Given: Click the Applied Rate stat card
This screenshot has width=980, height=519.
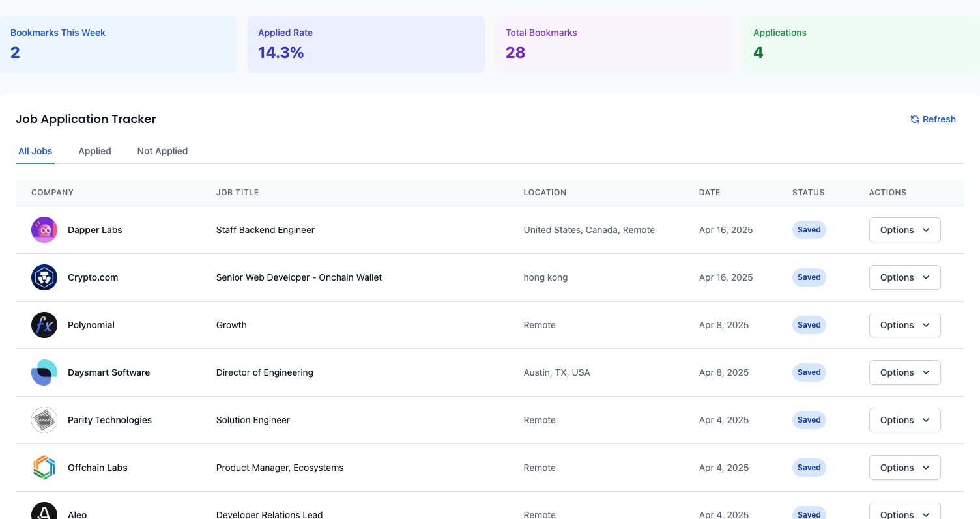Looking at the screenshot, I should (x=366, y=44).
